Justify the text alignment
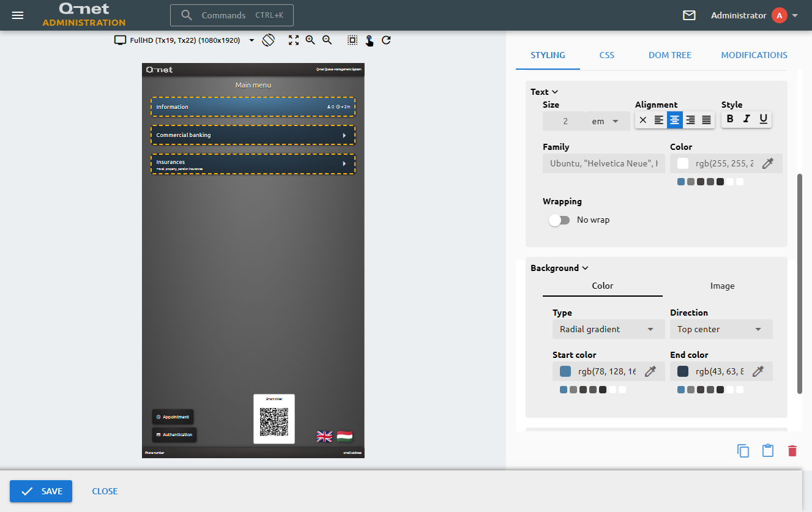 pyautogui.click(x=706, y=121)
